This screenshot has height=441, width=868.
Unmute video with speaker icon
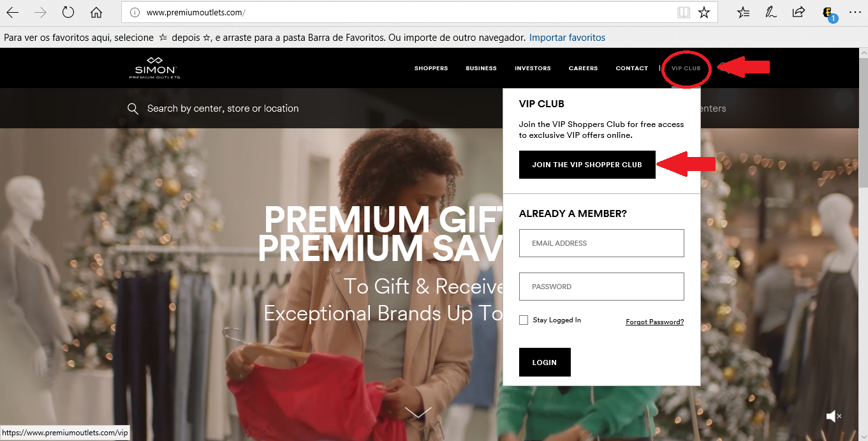834,416
